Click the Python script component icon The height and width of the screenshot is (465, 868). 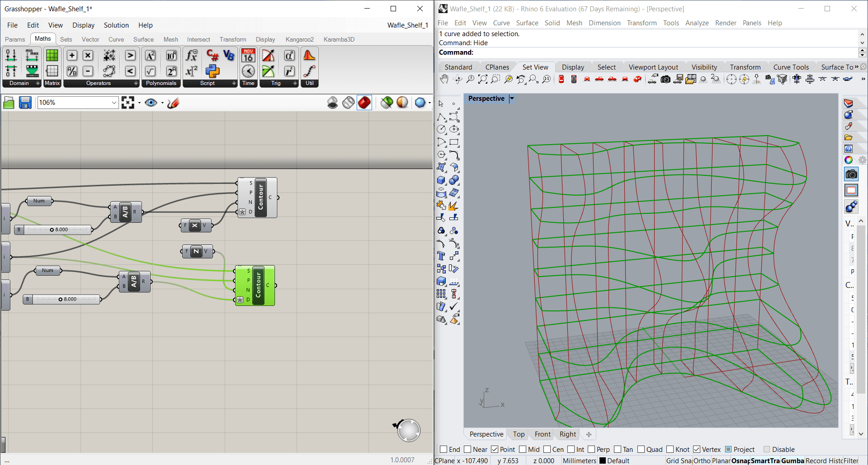pos(212,71)
